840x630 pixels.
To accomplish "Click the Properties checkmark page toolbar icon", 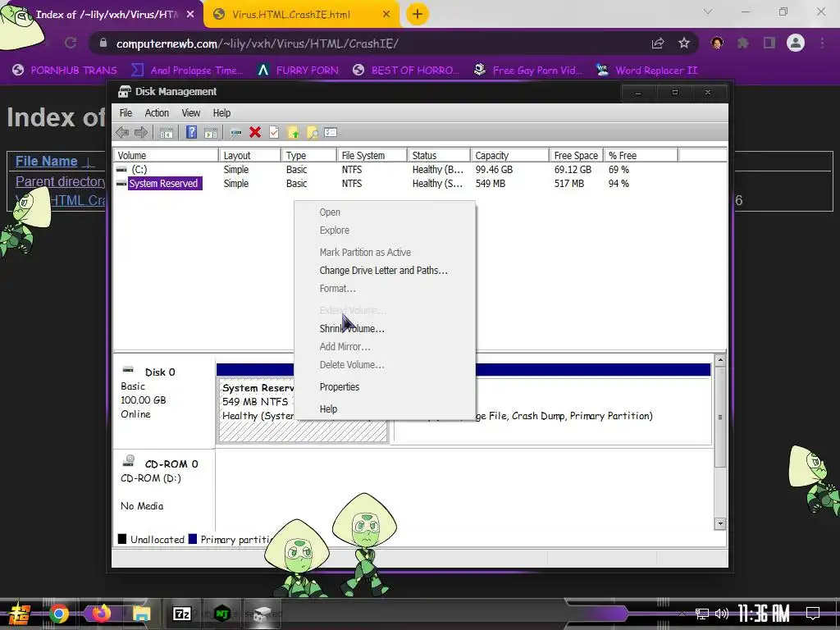I will tap(274, 132).
